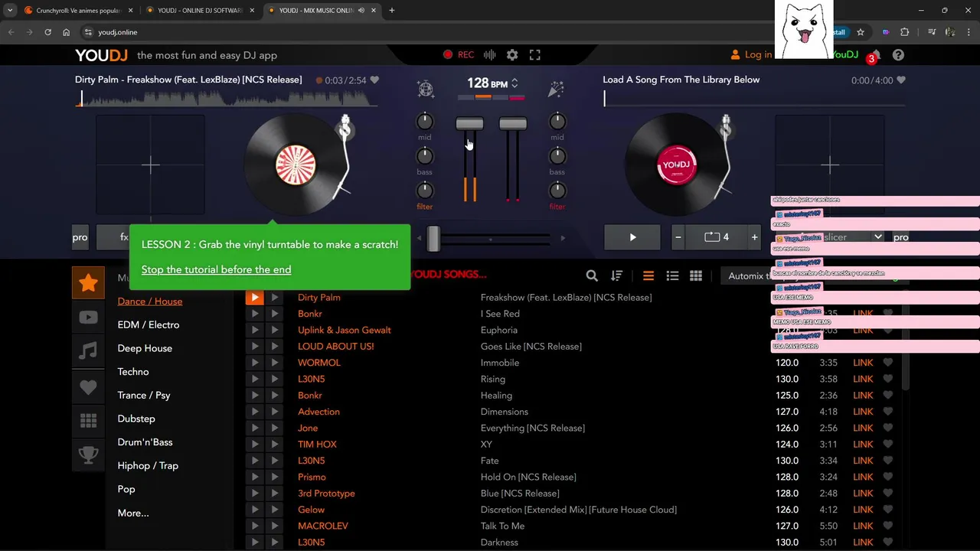Open the YouTube library sidebar icon
The height and width of the screenshot is (551, 980).
pos(88,318)
